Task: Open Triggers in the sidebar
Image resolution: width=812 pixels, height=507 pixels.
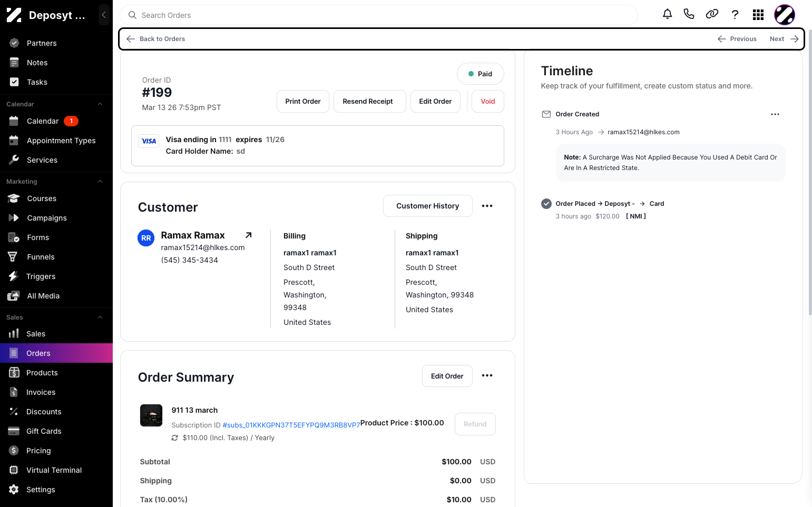Action: coord(56,276)
